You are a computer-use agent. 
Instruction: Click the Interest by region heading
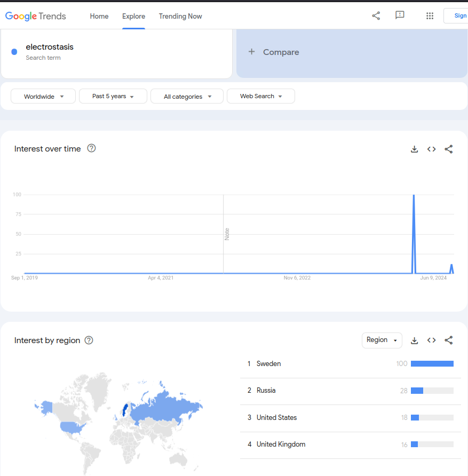tap(47, 340)
